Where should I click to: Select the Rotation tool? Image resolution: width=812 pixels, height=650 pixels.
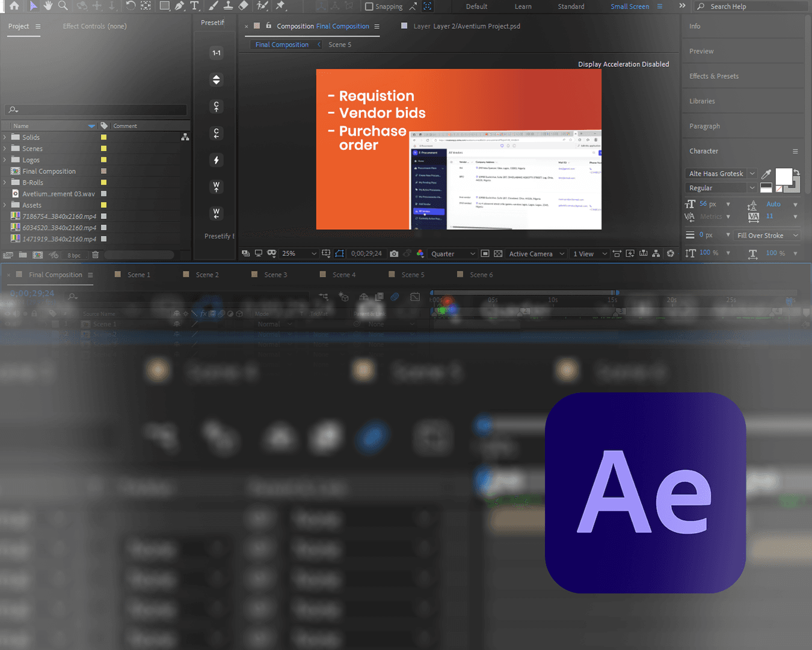131,5
